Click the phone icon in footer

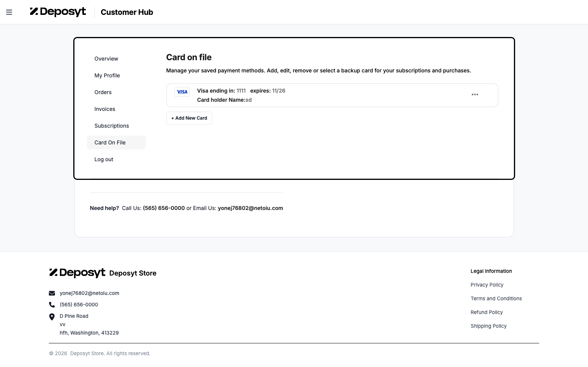tap(52, 305)
